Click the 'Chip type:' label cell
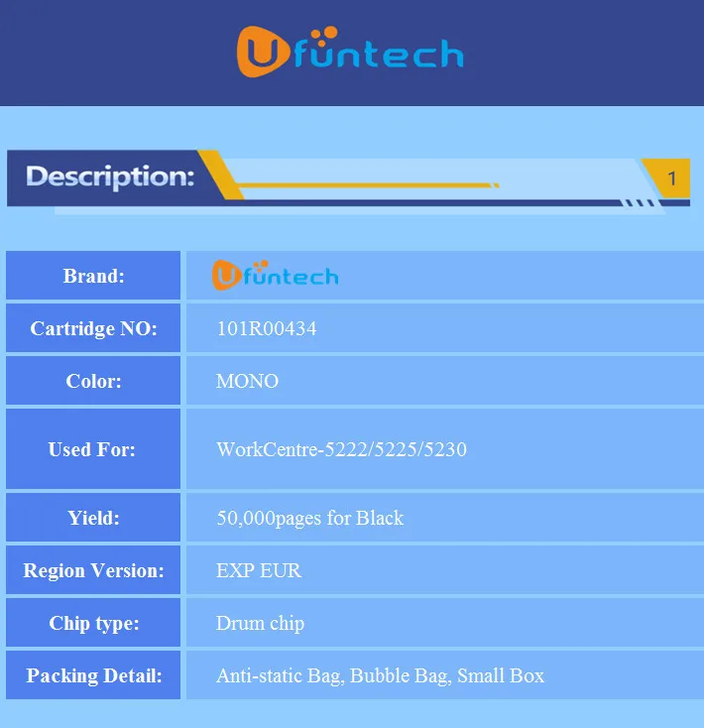Screen dimensions: 704x728 point(93,622)
